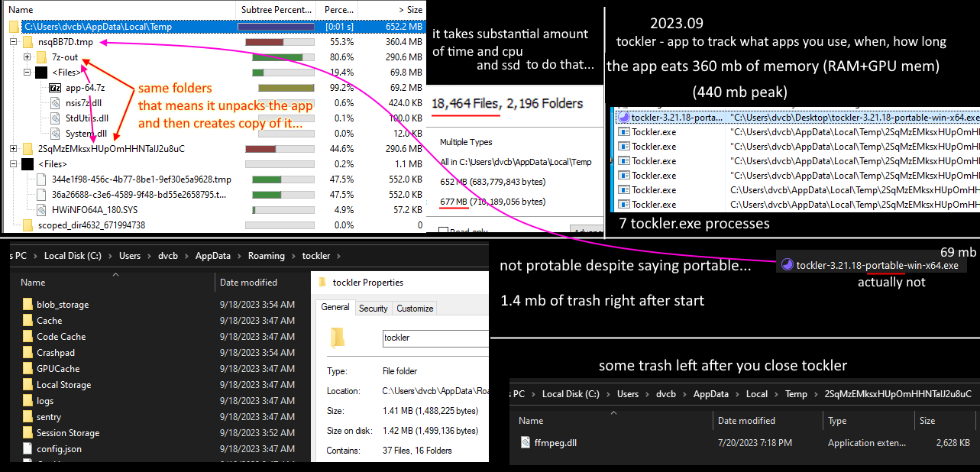Screen dimensions: 980x472
Task: Sort by Type column in ffmpeg.dll window
Action: [x=869, y=421]
